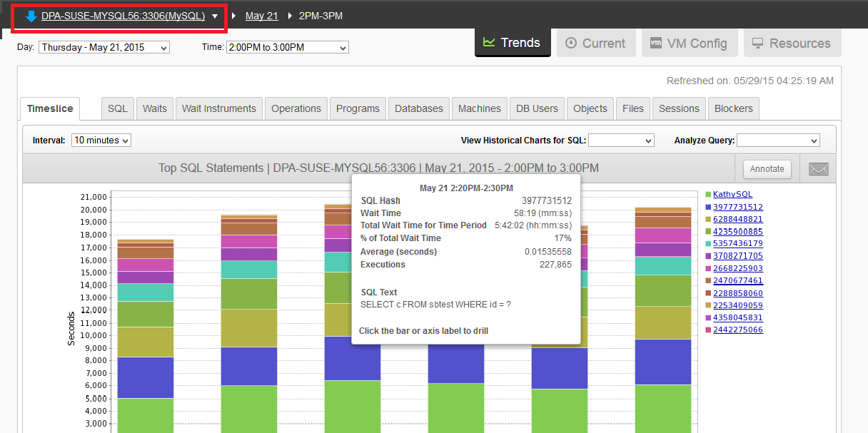Click the green color swatch next to KathySQL
868x433 pixels.
(707, 194)
